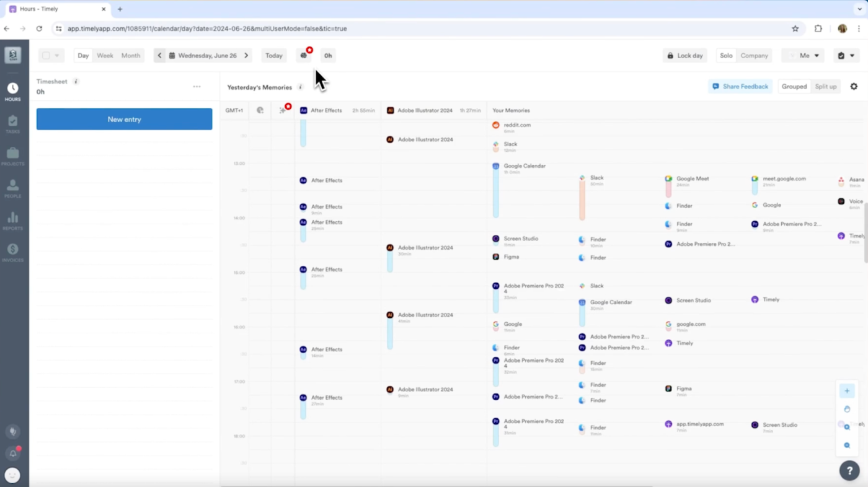Lock the day with Lock day
This screenshot has width=868, height=487.
[685, 56]
